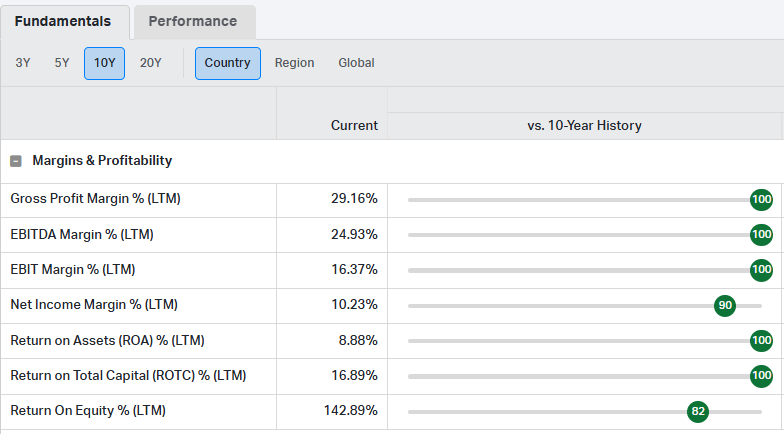Viewport: 784px width, 434px height.
Task: Click Return on Assets percentile badge
Action: point(761,341)
